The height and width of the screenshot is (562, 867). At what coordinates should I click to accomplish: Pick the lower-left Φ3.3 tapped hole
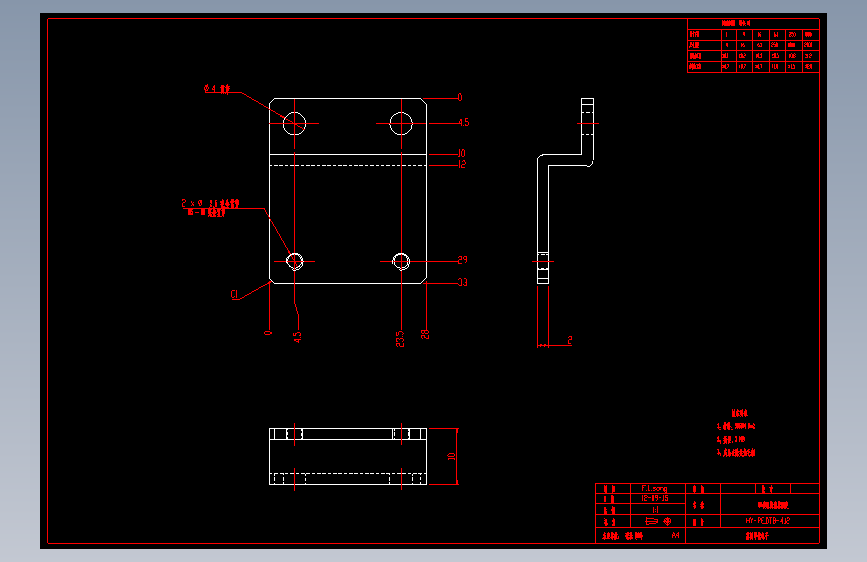point(295,261)
